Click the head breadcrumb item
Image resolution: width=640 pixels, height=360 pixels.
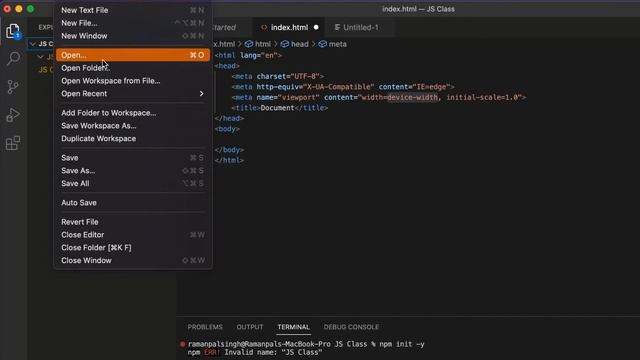pyautogui.click(x=294, y=44)
